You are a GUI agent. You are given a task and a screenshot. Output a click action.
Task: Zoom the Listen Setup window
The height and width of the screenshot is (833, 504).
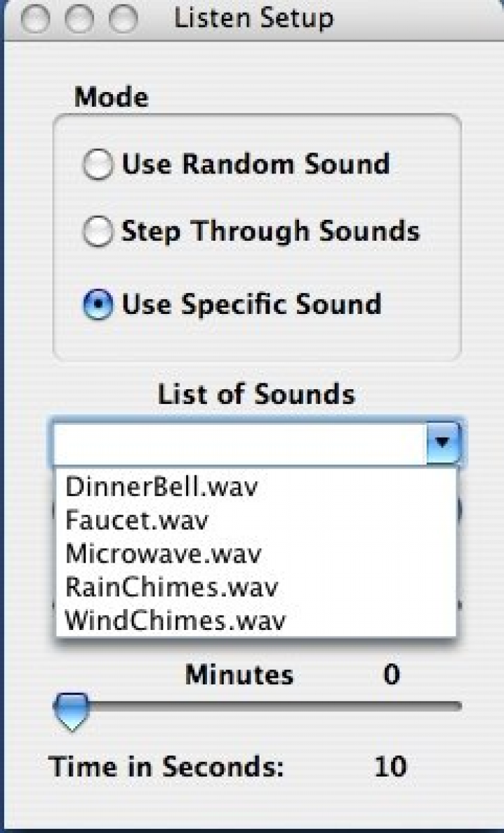point(123,20)
